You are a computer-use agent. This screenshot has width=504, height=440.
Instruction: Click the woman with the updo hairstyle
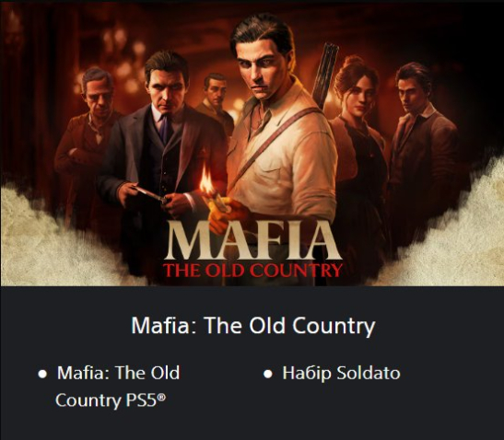click(x=358, y=135)
